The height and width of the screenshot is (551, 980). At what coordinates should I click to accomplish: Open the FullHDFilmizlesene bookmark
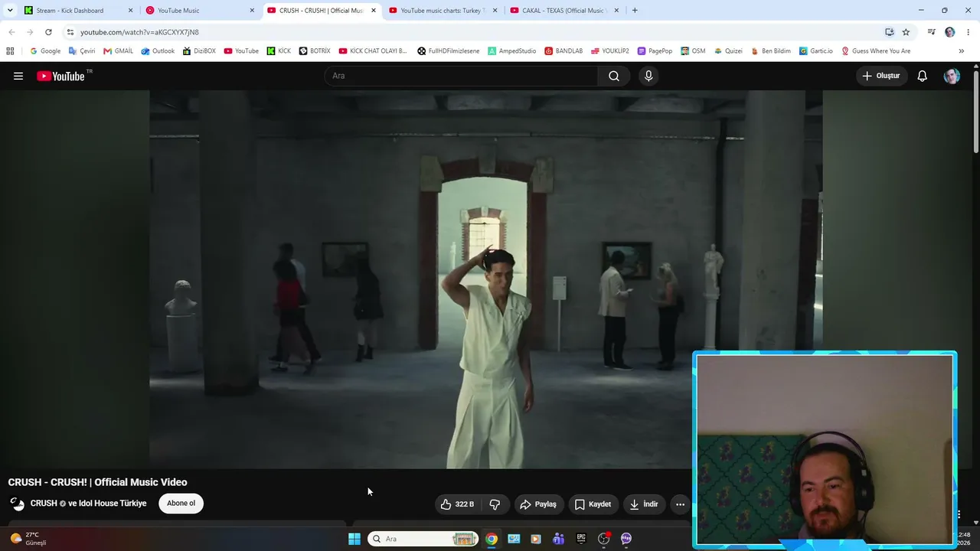pos(449,51)
